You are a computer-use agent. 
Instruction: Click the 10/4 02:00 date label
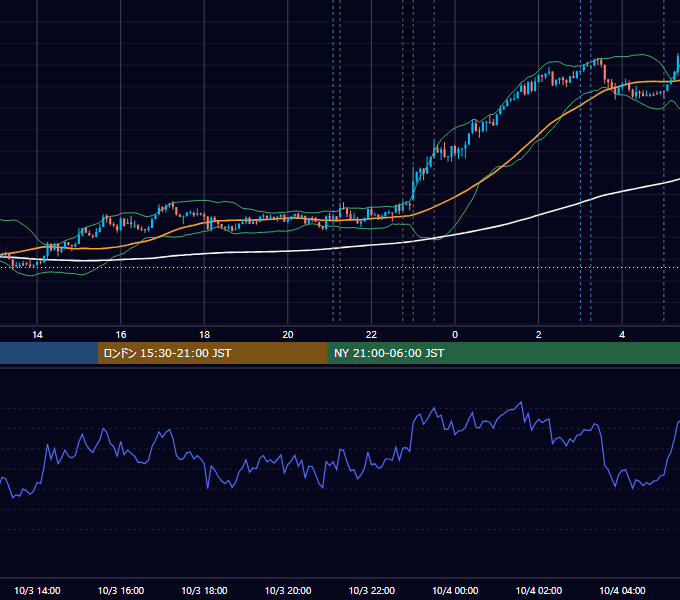pyautogui.click(x=539, y=590)
